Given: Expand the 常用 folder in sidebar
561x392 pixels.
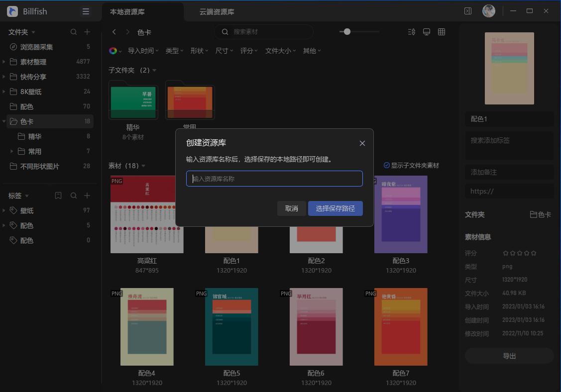Looking at the screenshot, I should coord(12,151).
